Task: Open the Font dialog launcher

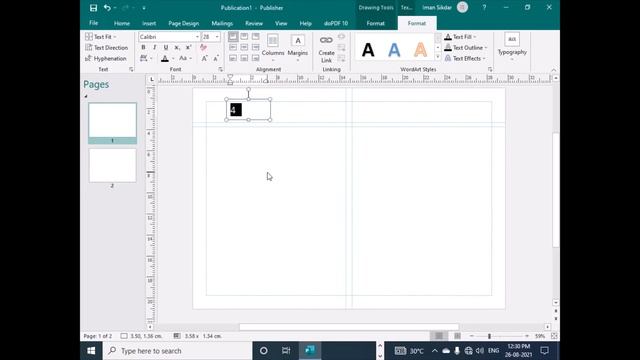Action: (220, 69)
